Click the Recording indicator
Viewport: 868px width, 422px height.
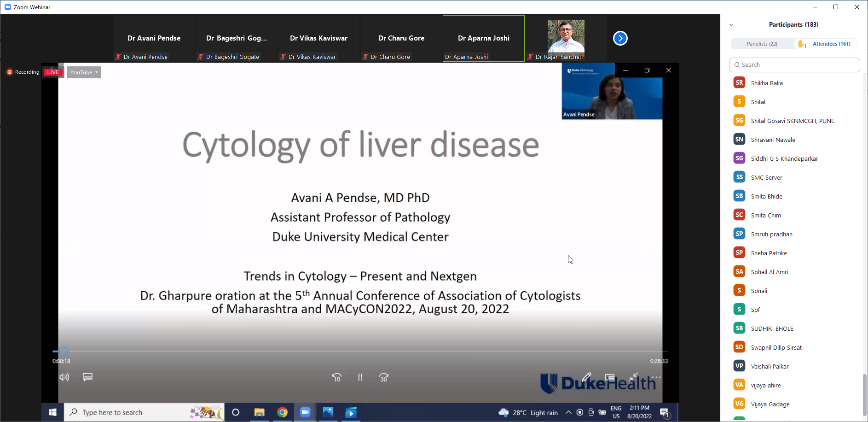point(23,72)
